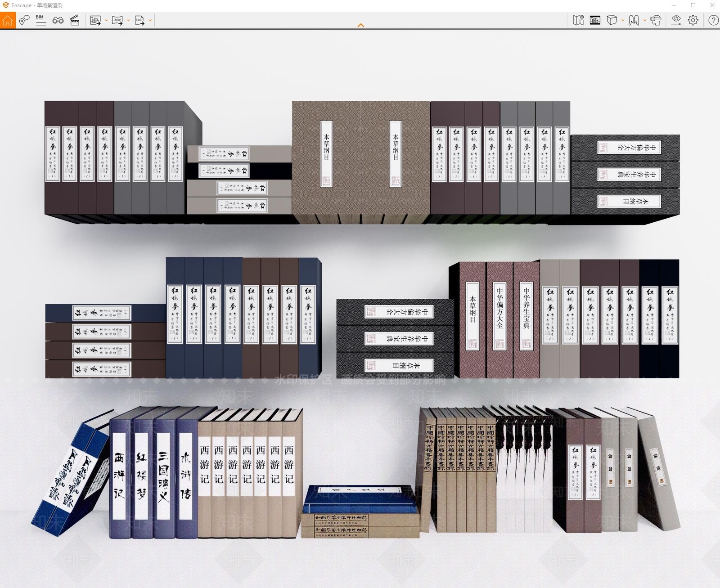This screenshot has width=720, height=588.
Task: Toggle the BIM info panel
Action: 41,20
